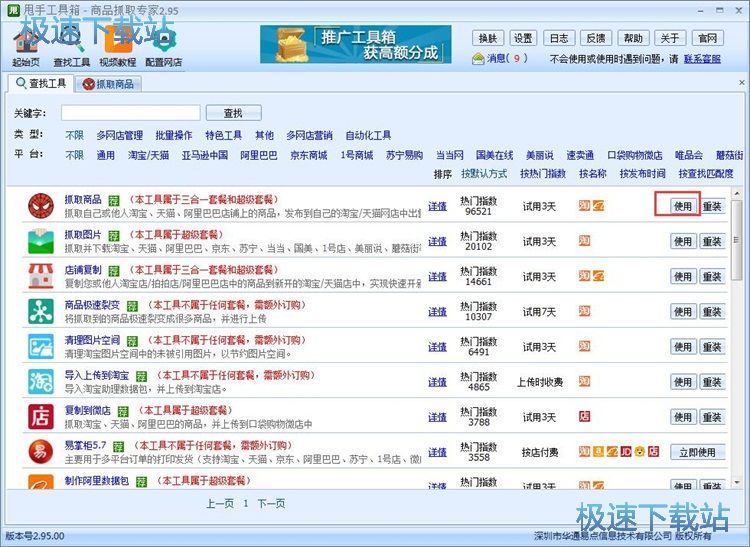The image size is (750, 547).
Task: Filter type by 多网店管理
Action: tap(120, 135)
